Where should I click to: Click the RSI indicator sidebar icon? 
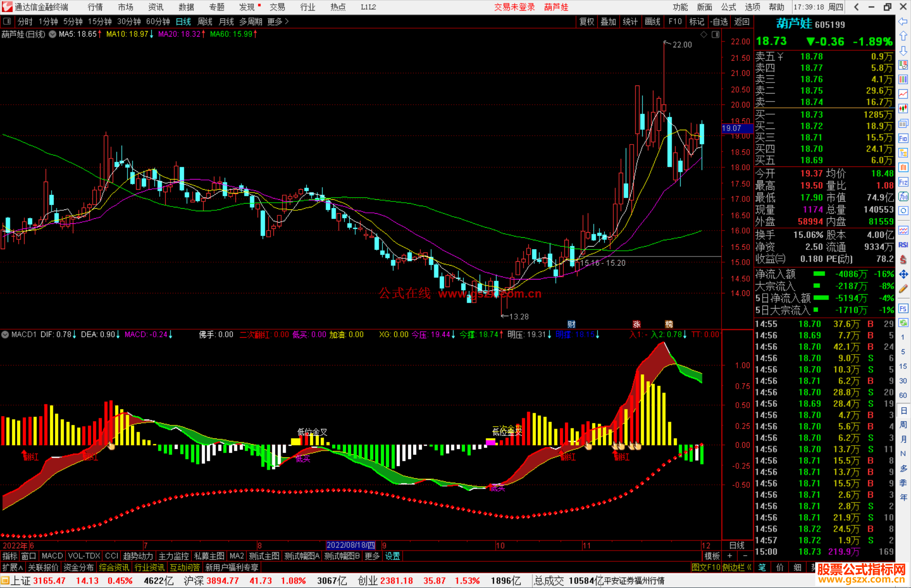click(x=903, y=245)
